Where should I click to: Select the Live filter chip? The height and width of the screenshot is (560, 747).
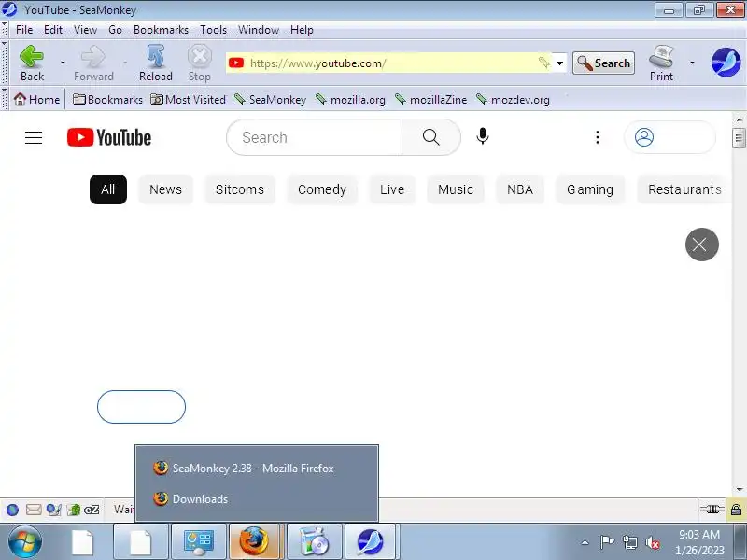coord(392,189)
